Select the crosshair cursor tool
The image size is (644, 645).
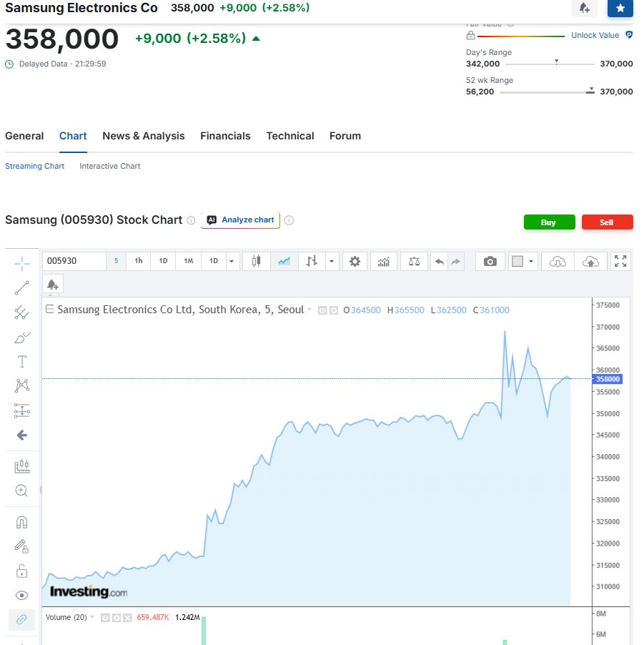click(21, 264)
